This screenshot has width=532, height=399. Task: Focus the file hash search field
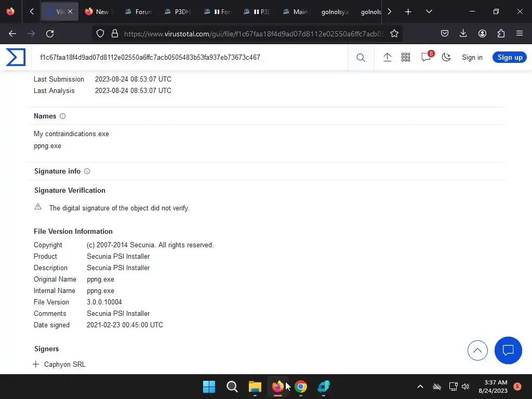(x=190, y=57)
